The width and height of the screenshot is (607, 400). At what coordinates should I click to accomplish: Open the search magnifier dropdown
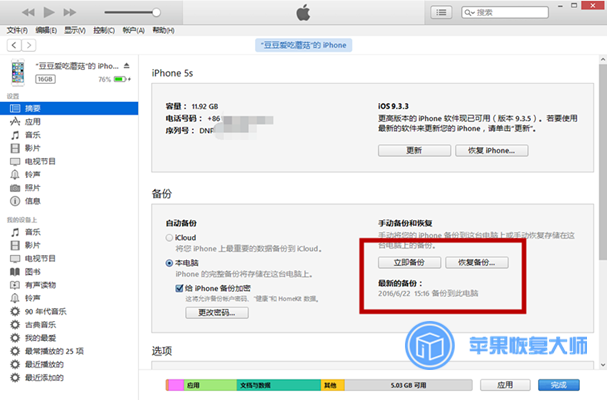point(469,12)
